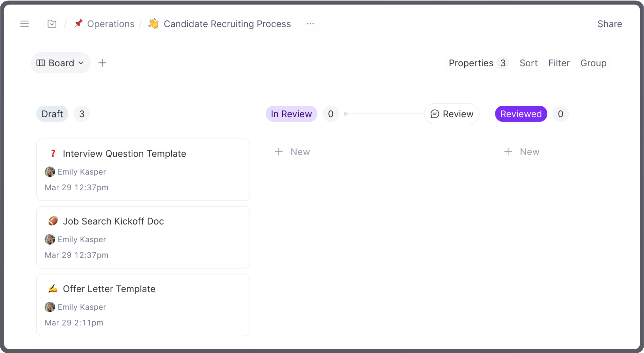Open the Group menu
Screen dimensions: 644x353
(x=593, y=63)
